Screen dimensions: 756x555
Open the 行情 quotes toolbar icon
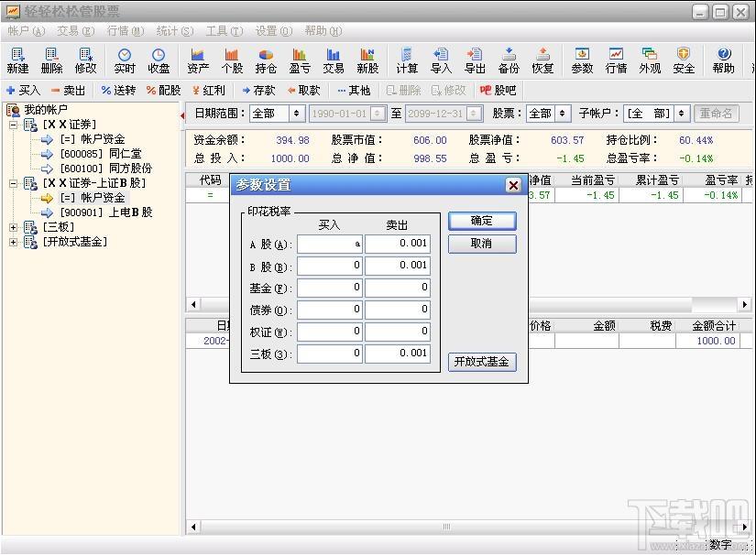pos(616,60)
